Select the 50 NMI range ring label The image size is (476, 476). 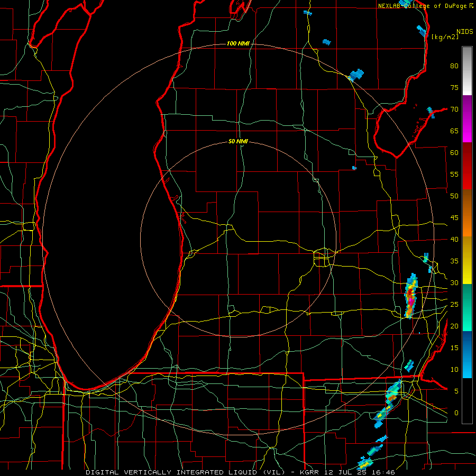click(x=238, y=141)
